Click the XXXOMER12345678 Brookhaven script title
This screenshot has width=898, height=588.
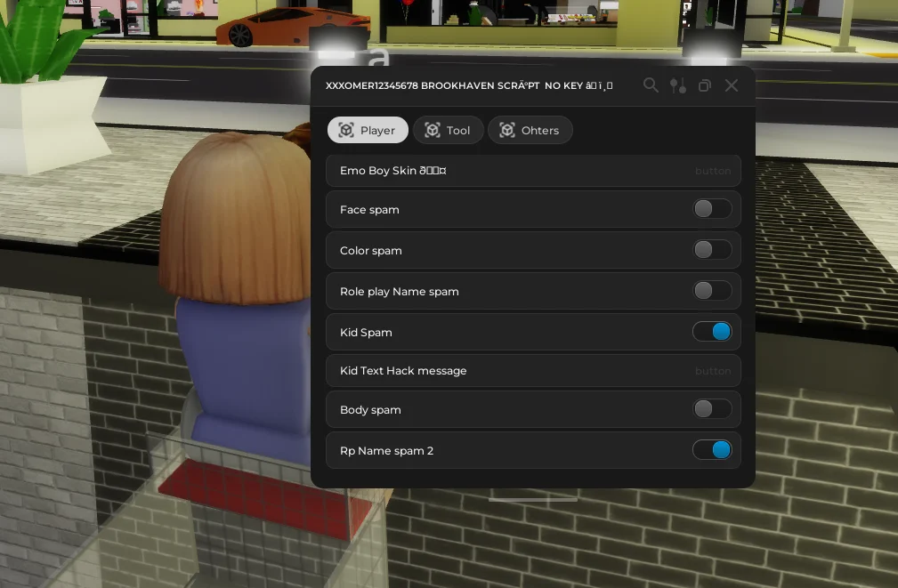point(468,85)
